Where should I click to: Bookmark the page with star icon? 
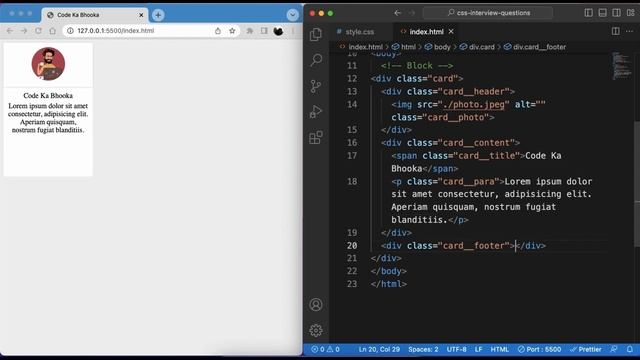[x=232, y=31]
